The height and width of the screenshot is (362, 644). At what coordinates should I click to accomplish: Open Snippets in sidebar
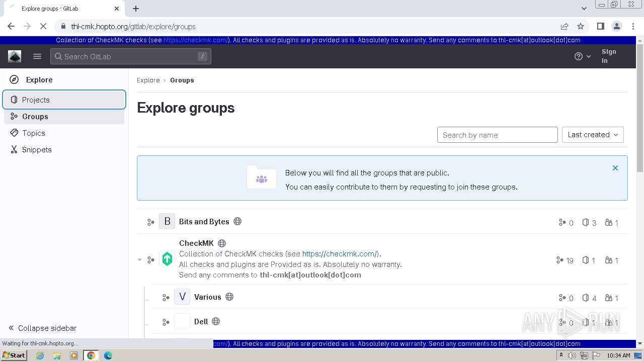[64, 149]
